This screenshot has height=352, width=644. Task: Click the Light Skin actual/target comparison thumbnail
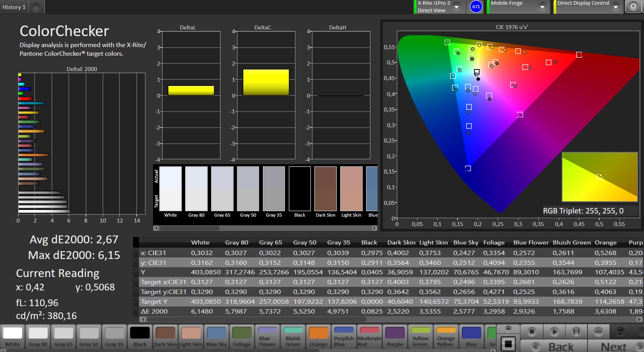[x=351, y=189]
